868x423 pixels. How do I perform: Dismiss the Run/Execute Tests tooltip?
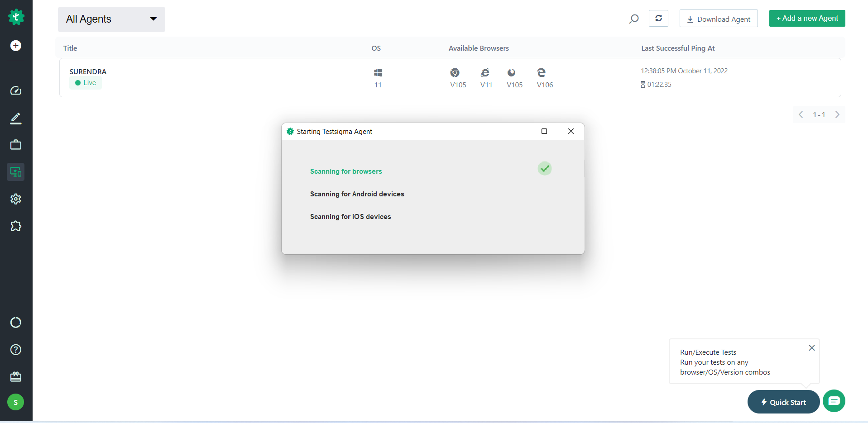812,348
